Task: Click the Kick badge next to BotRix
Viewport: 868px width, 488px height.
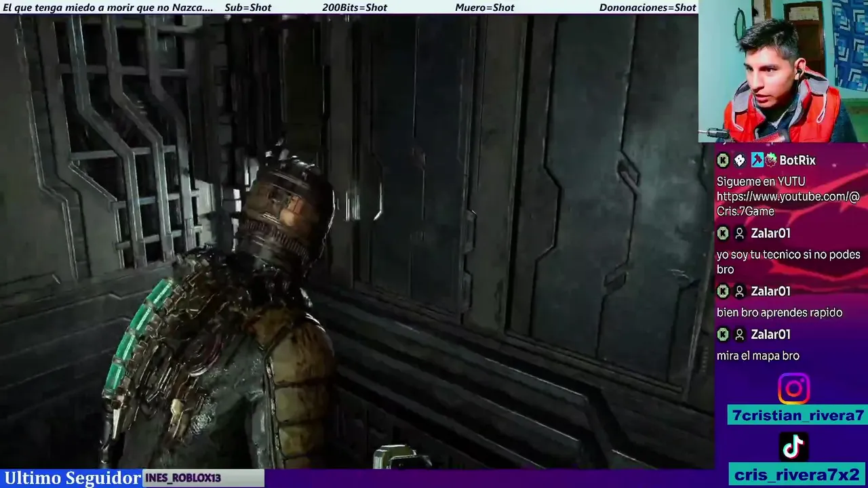Action: (x=723, y=161)
